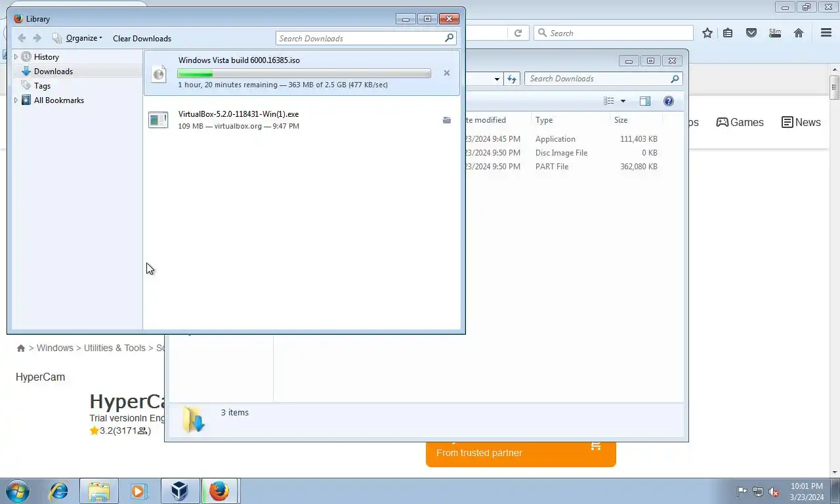Viewport: 840px width, 504px height.
Task: Expand the History tree node
Action: click(x=16, y=57)
